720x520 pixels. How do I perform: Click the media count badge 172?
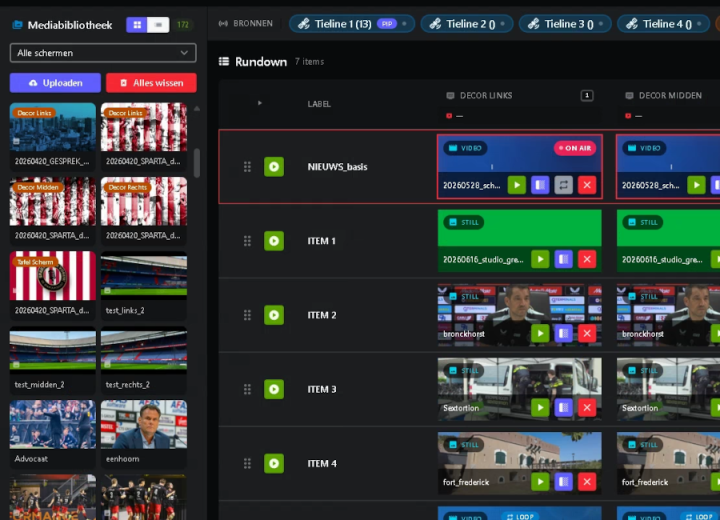[183, 25]
